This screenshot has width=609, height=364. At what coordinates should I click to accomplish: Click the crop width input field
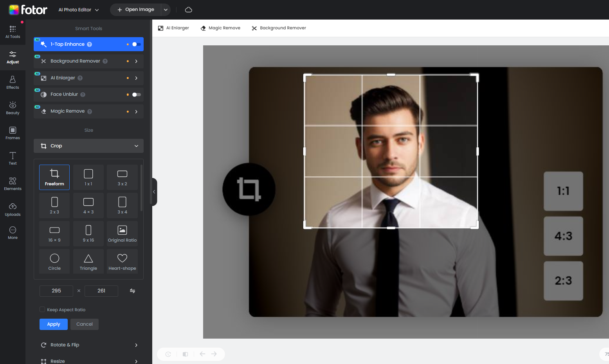tap(56, 291)
